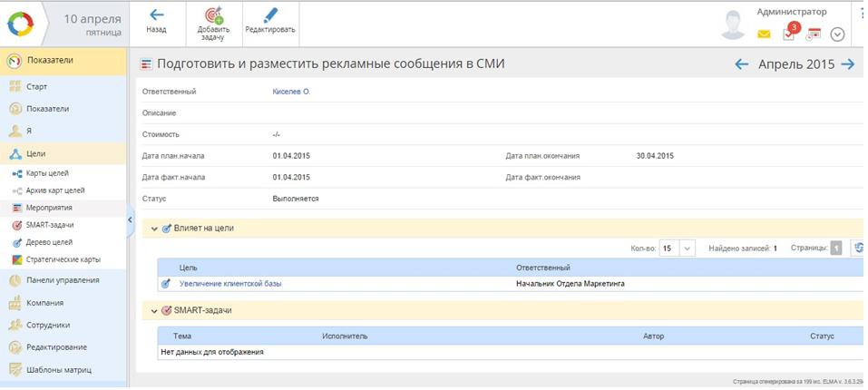Open Стратегические карты in sidebar
The image size is (868, 390).
click(62, 259)
